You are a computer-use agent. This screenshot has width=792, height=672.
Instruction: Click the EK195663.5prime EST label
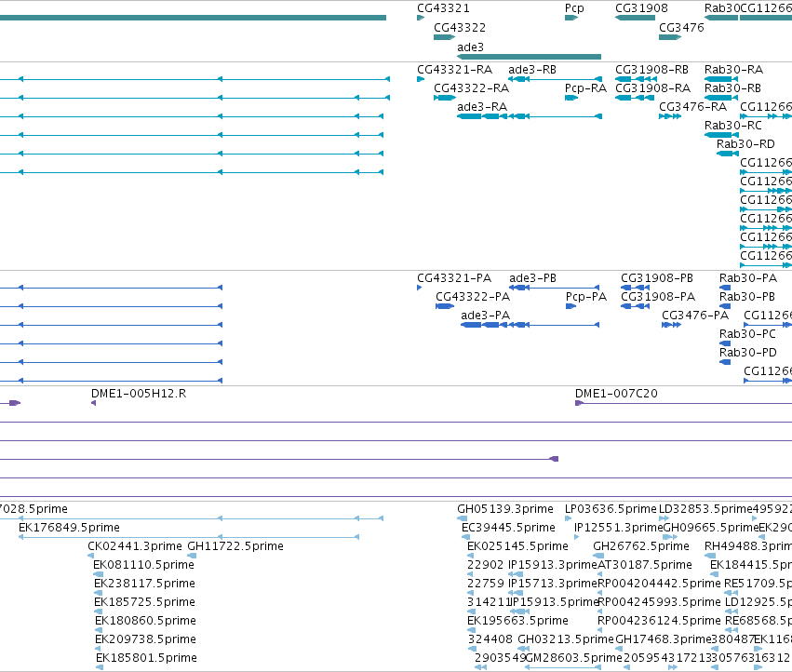tap(517, 621)
